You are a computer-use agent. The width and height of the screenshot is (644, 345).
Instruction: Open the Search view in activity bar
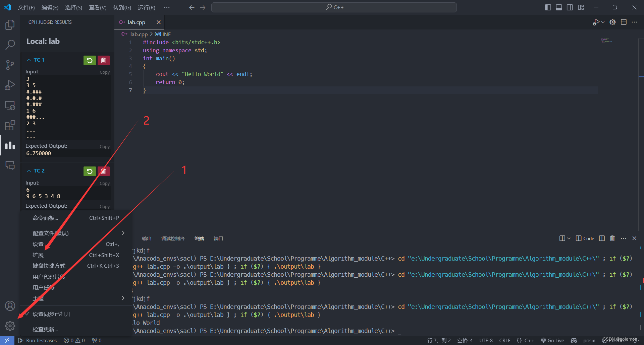tap(10, 45)
